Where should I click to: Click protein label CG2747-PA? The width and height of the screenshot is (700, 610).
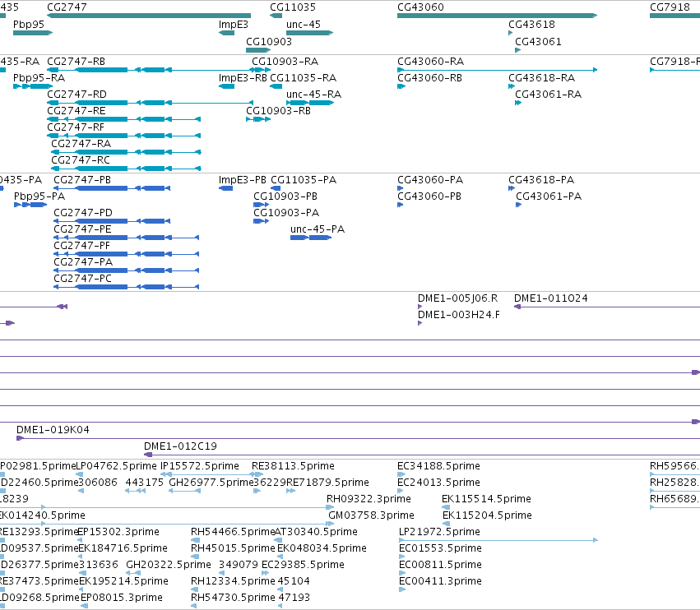[x=83, y=262]
